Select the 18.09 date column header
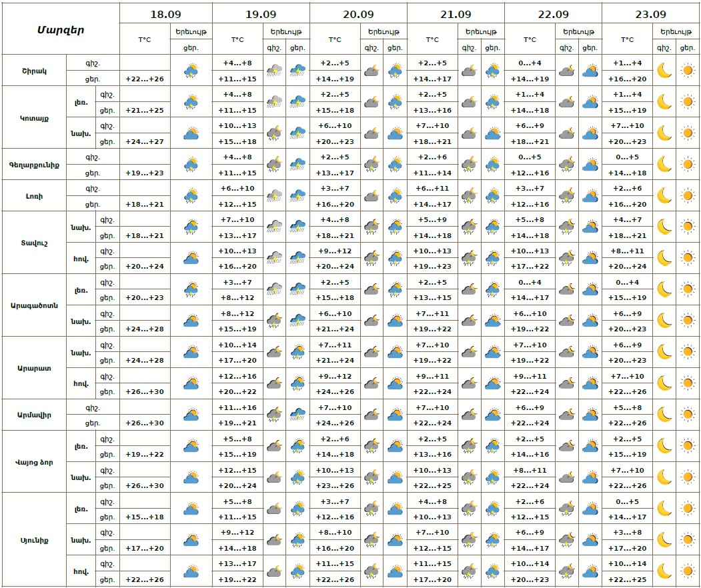The image size is (701, 588). (165, 13)
